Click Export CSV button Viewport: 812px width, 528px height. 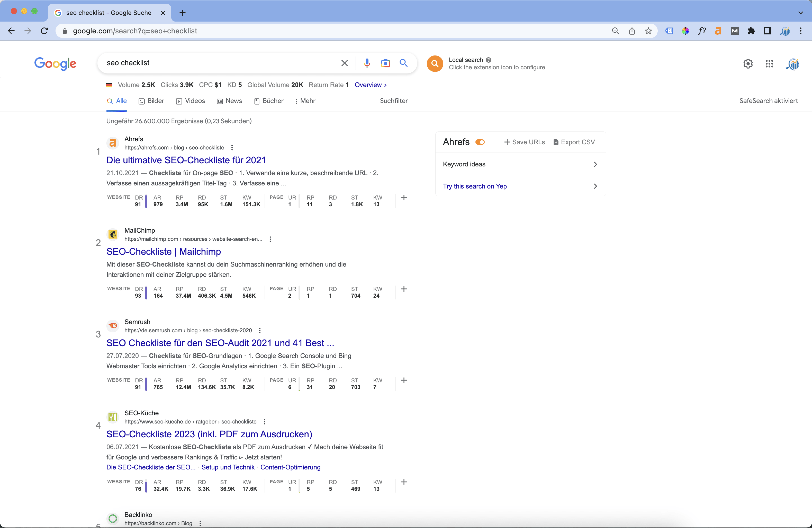574,142
